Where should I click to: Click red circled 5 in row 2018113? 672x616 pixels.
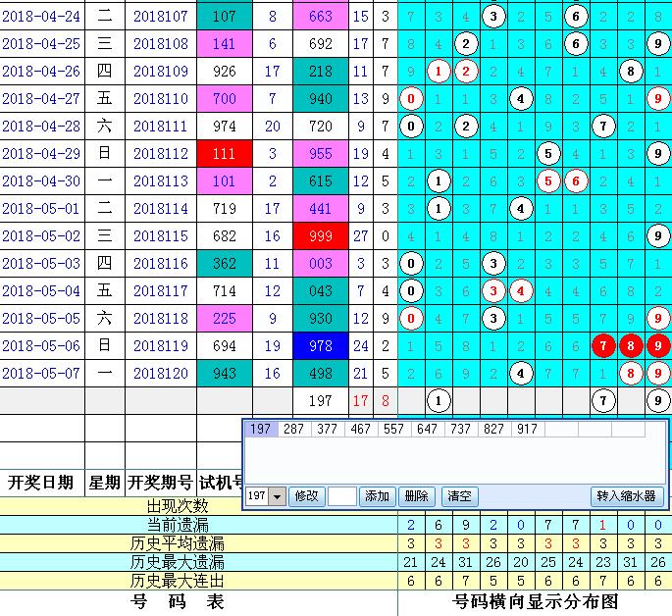pos(548,181)
